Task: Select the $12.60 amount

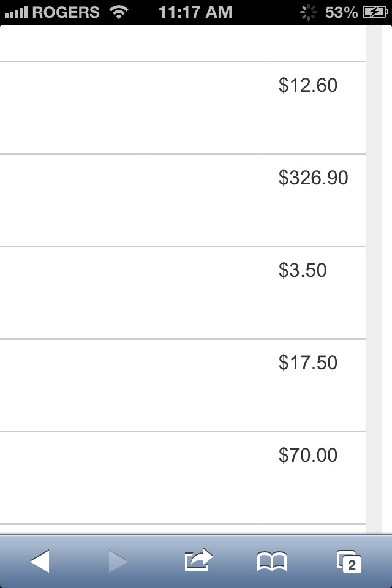Action: coord(308,86)
